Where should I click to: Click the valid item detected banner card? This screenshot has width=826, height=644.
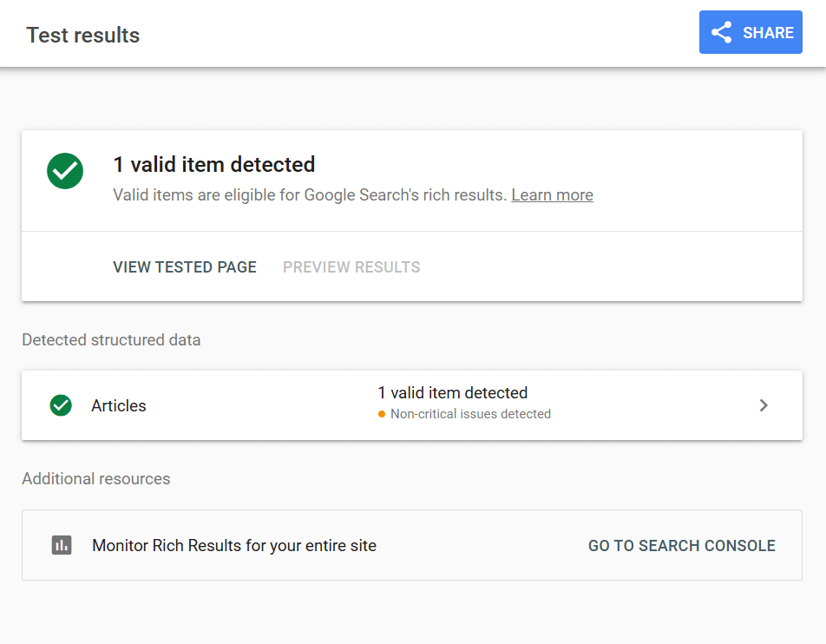pos(412,180)
